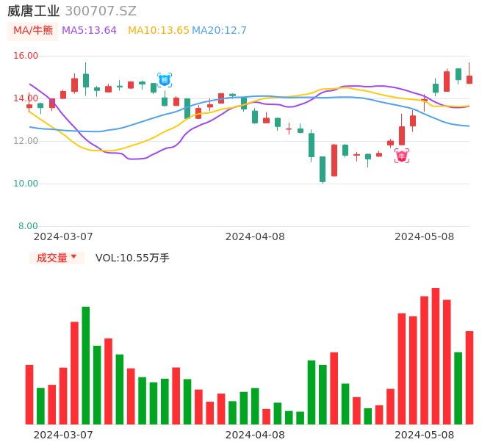Click the 16.00 price axis label
504x445 pixels.
tap(26, 56)
